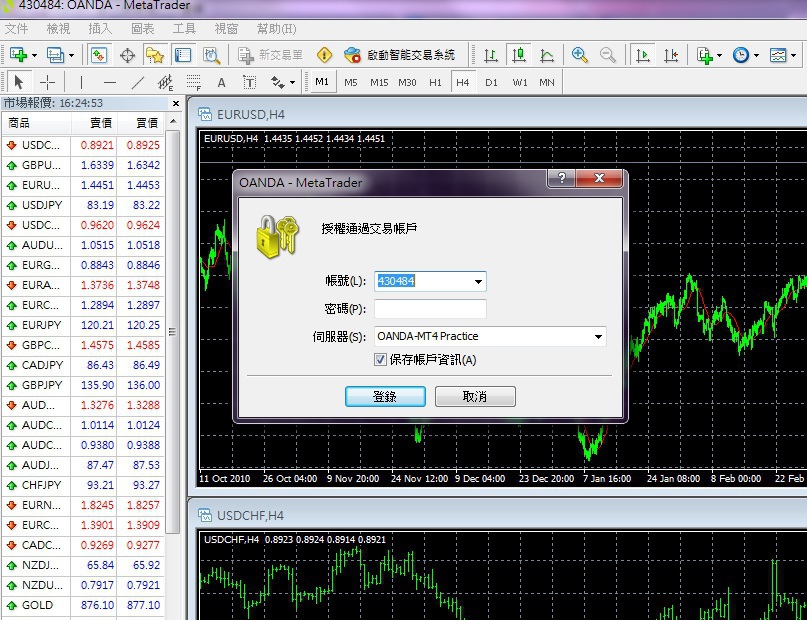
Task: Open the 圖表 menu
Action: point(143,29)
